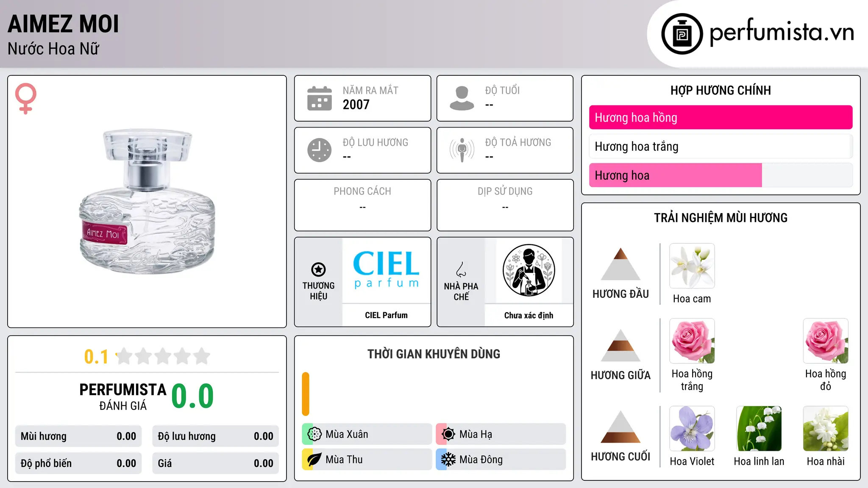Click the Trải nghiệm mùi hương heading
This screenshot has width=868, height=488.
[721, 218]
